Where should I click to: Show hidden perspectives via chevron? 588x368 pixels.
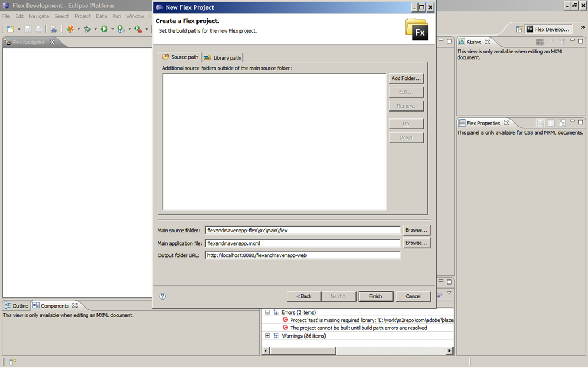582,28
